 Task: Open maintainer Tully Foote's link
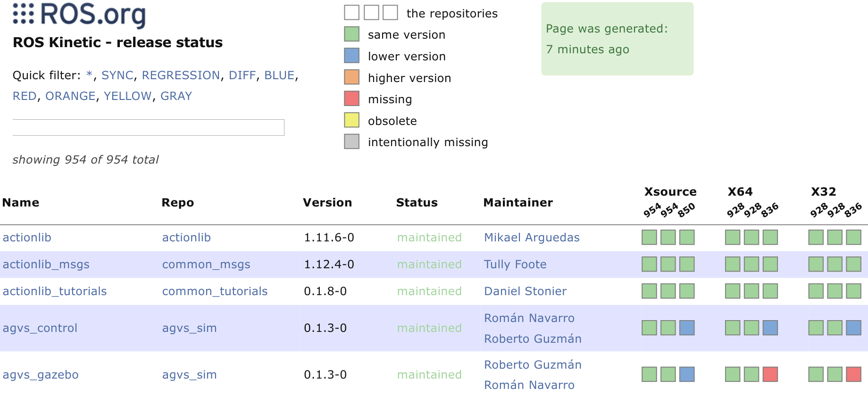click(515, 264)
